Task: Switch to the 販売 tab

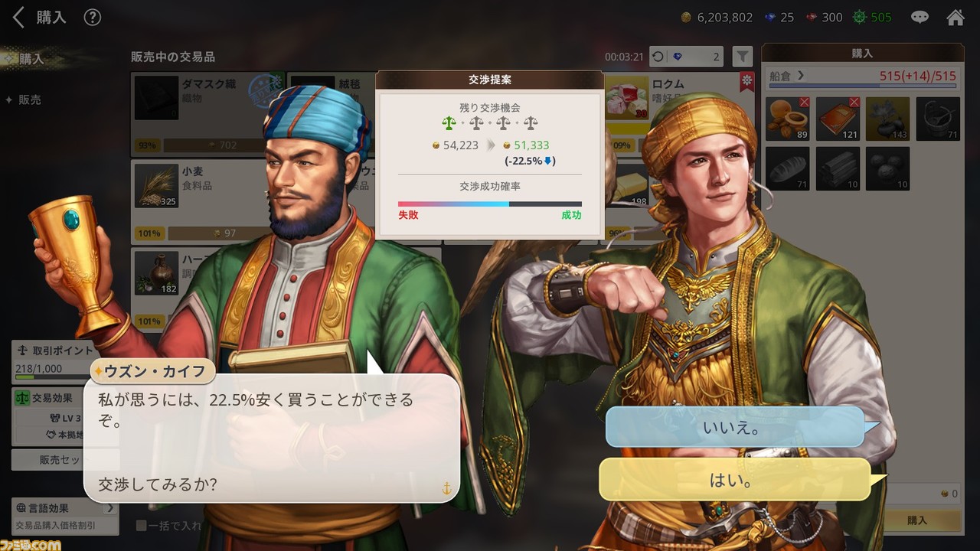Action: coord(29,99)
